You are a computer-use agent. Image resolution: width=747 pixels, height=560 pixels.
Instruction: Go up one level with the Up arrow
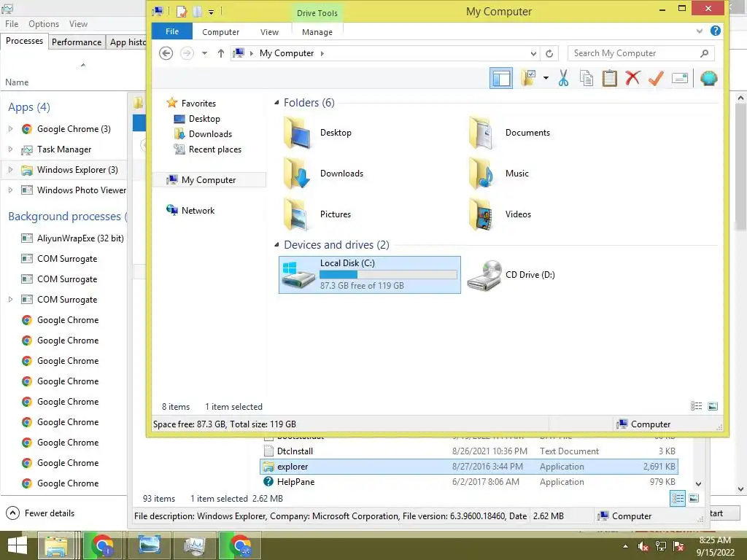pos(220,53)
